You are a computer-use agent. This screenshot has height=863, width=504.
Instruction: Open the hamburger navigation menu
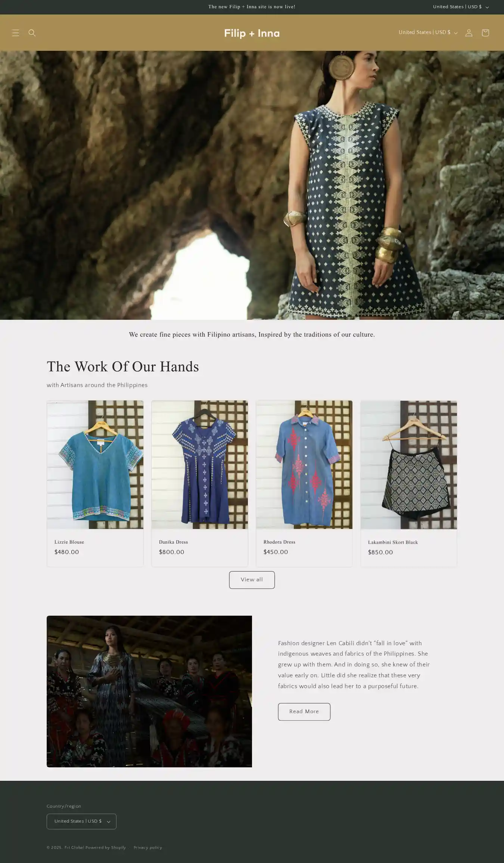pyautogui.click(x=15, y=33)
